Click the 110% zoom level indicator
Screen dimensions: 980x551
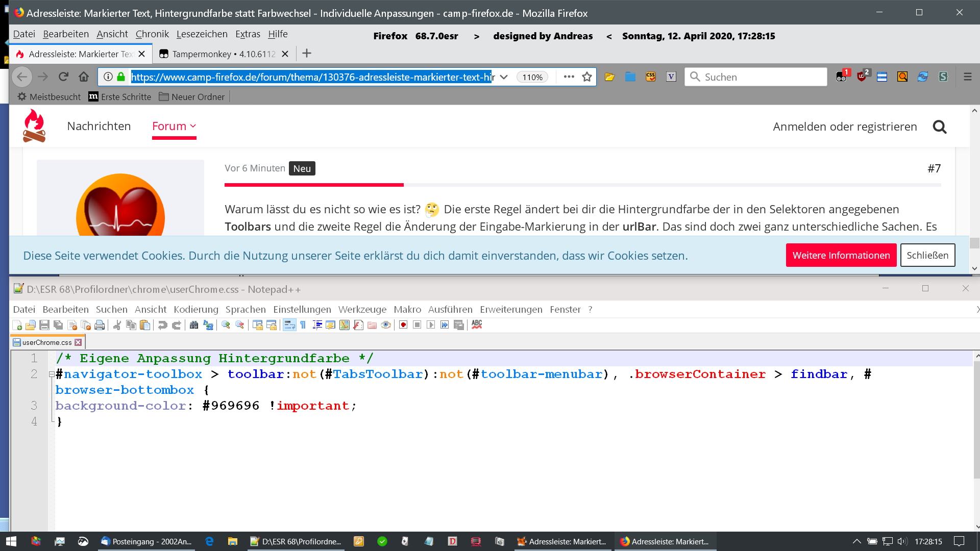532,77
